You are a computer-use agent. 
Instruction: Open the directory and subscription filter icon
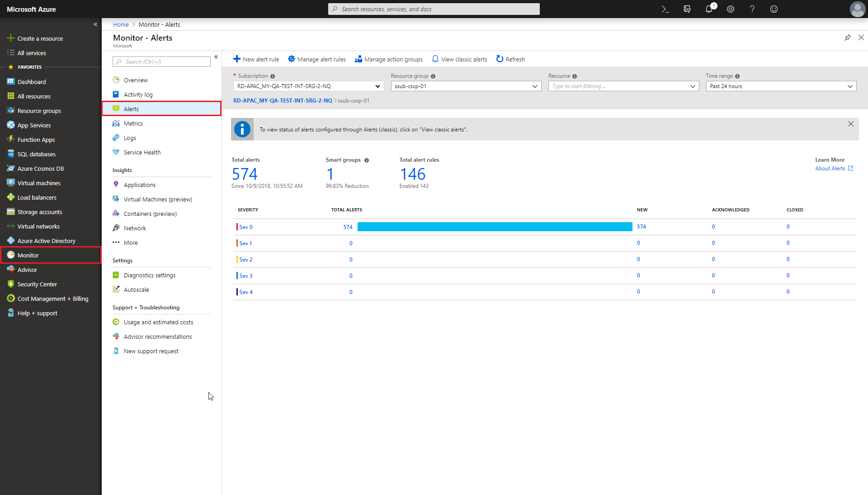687,9
